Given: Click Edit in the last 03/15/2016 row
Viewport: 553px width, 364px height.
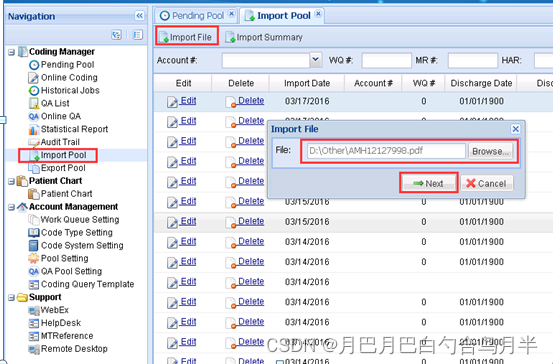Looking at the screenshot, I should [x=188, y=222].
